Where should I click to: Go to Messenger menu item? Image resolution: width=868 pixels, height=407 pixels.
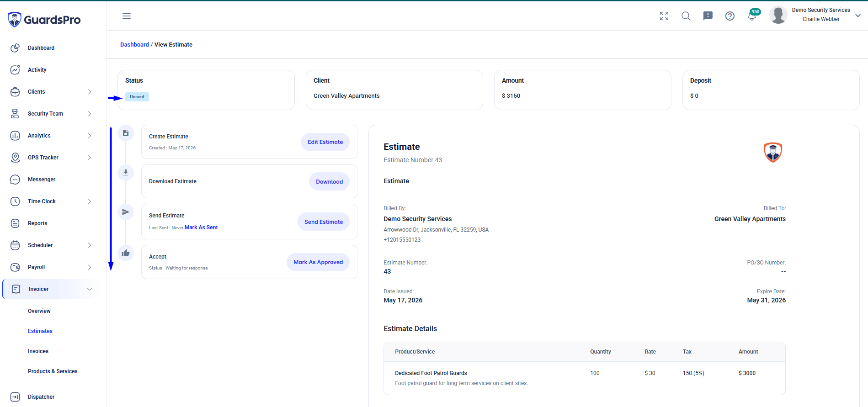(x=42, y=180)
